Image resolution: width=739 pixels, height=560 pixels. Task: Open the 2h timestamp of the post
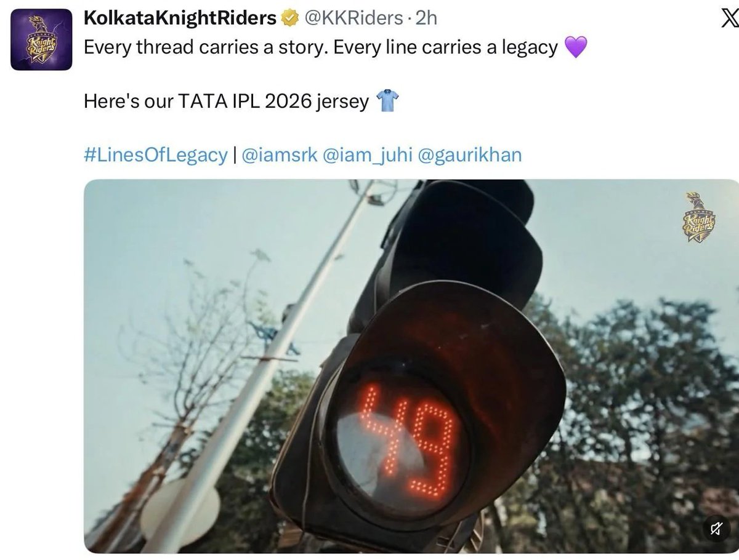(426, 18)
